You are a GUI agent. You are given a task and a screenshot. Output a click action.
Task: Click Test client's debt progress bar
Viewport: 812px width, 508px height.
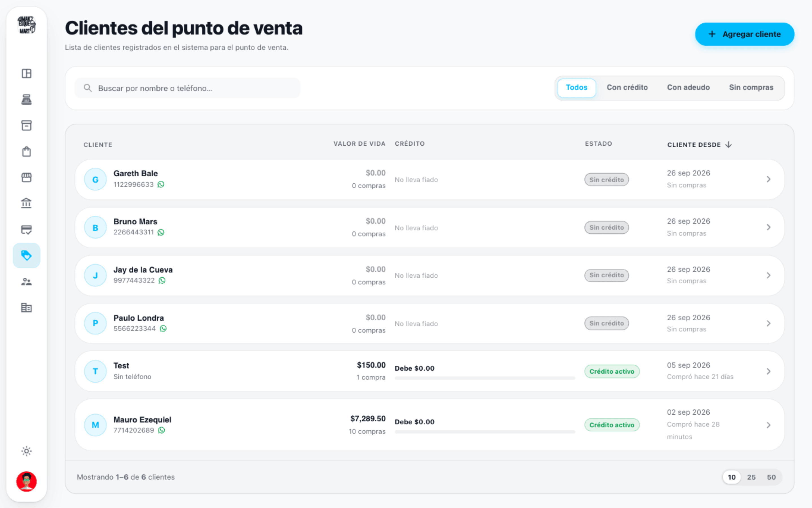point(485,378)
